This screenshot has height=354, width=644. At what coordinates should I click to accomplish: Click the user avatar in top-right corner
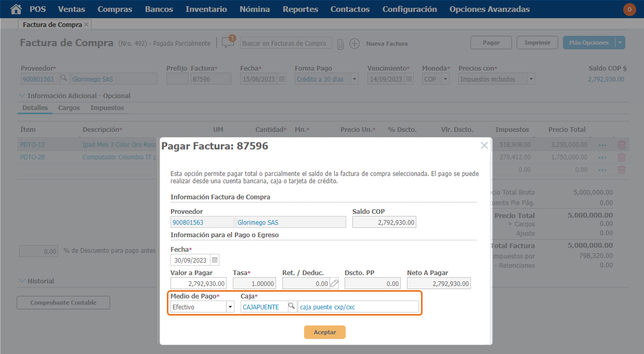tap(629, 9)
